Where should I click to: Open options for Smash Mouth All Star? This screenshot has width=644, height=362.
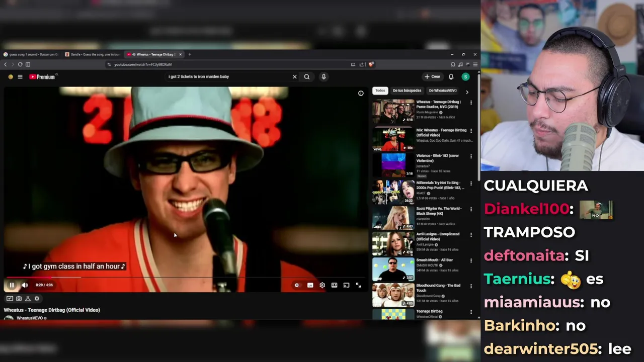471,261
